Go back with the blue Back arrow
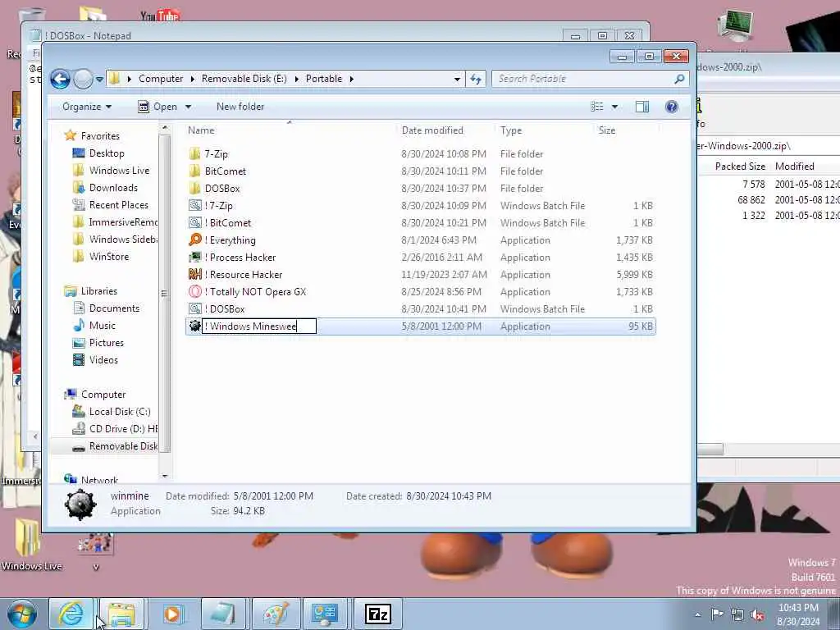Screen dimensions: 840x630 point(60,80)
